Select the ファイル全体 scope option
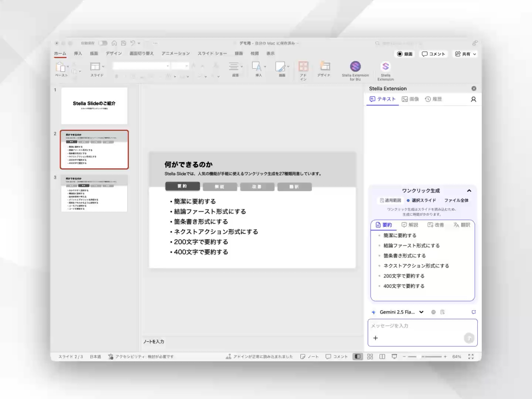Image resolution: width=532 pixels, height=399 pixels. pyautogui.click(x=456, y=201)
